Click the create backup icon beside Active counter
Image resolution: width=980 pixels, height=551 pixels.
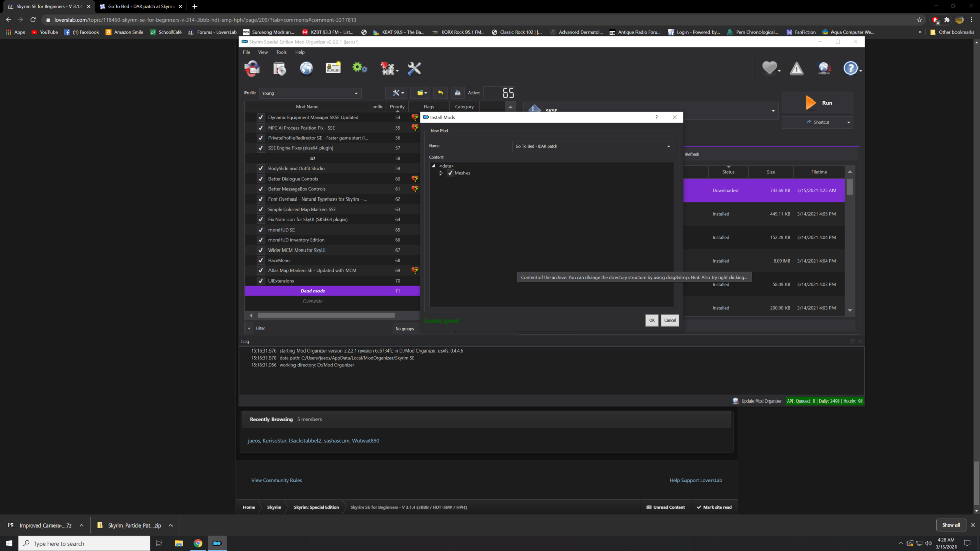458,93
